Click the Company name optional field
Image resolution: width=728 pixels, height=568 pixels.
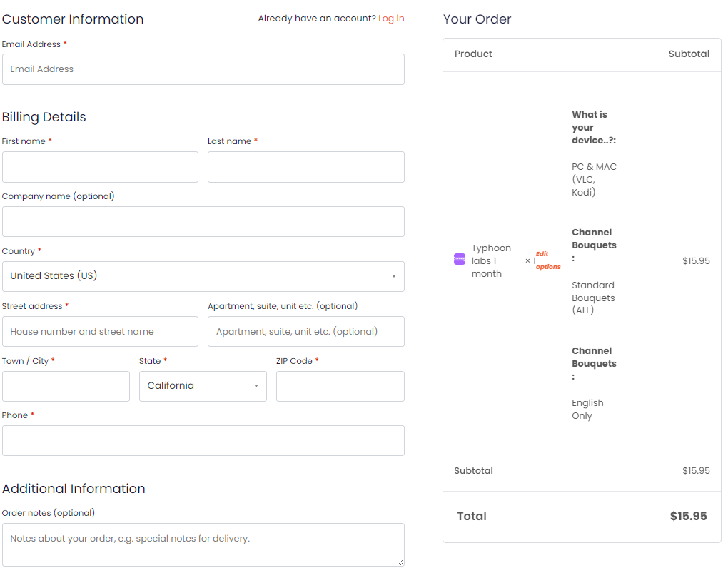(203, 222)
